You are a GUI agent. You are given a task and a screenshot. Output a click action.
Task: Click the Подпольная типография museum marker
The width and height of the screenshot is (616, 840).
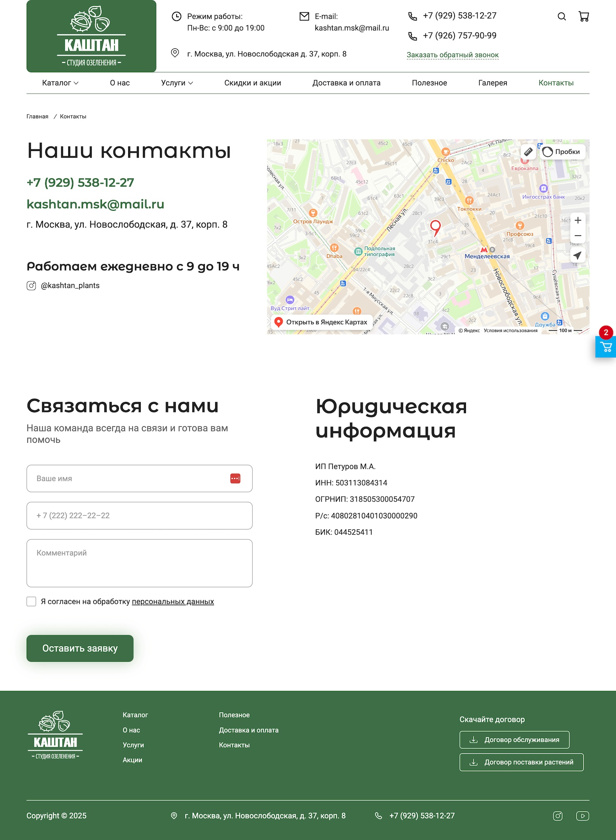pyautogui.click(x=359, y=251)
